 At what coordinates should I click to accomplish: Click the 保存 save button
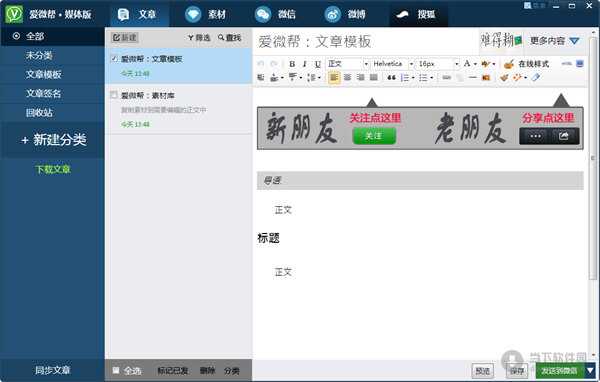pos(517,371)
